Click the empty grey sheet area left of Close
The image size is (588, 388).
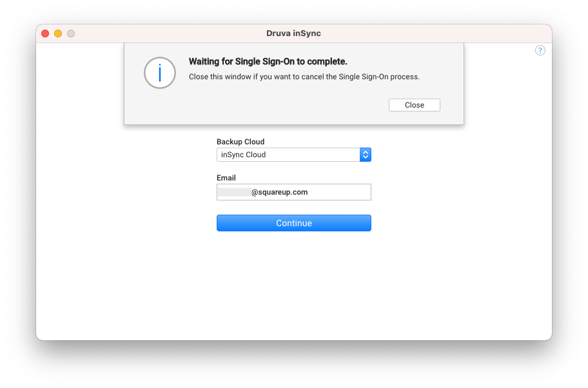click(x=255, y=105)
